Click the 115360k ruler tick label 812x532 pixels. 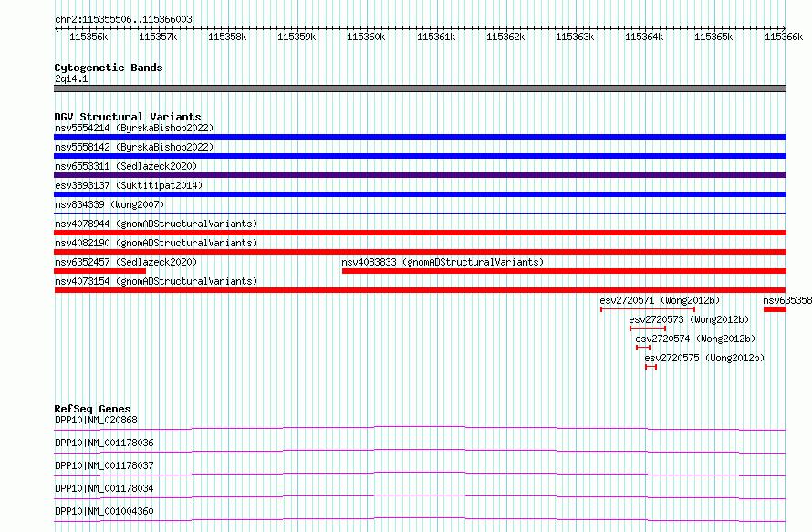point(366,37)
